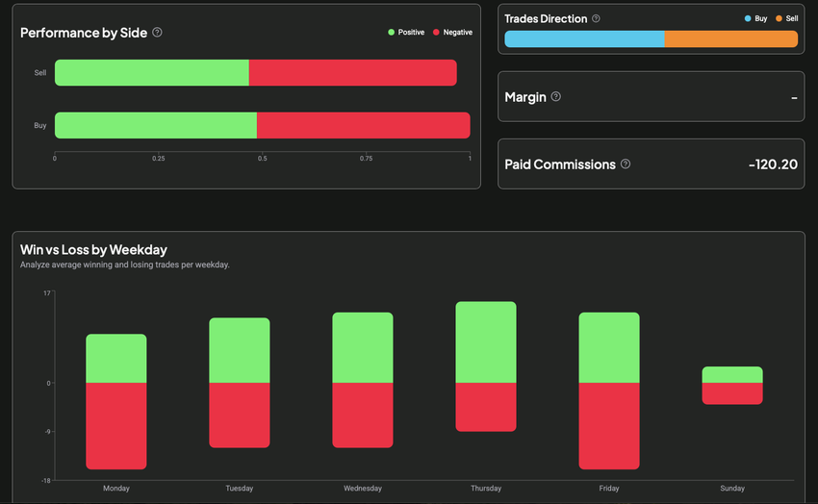
Task: Click Wednesday's green win bar
Action: (x=363, y=347)
